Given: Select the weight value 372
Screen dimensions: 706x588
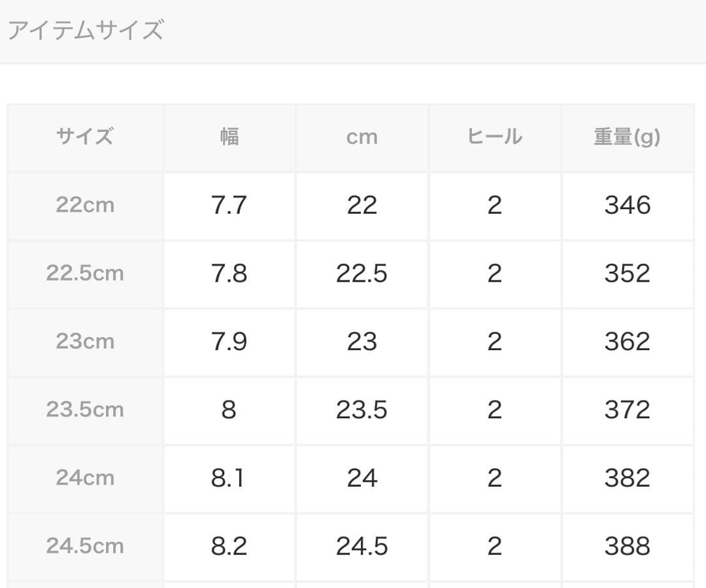Looking at the screenshot, I should pyautogui.click(x=627, y=410).
